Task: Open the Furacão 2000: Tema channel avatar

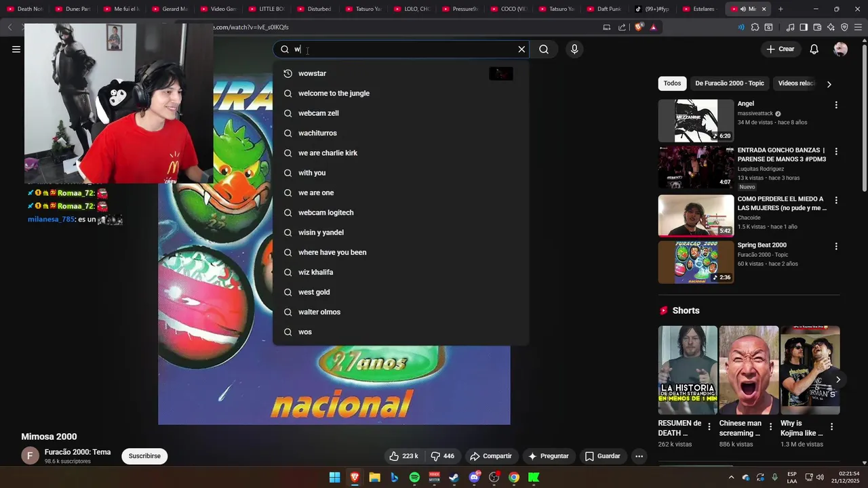Action: (x=30, y=456)
